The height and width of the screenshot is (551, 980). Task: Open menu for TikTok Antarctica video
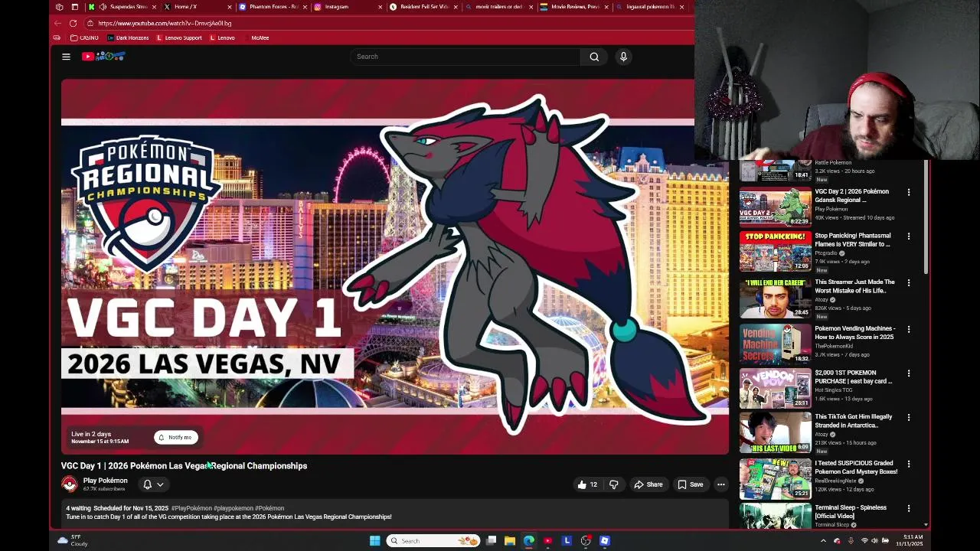point(909,418)
